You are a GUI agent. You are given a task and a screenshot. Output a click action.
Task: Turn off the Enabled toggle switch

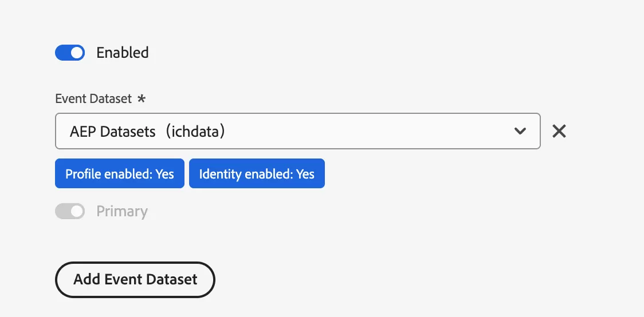(x=70, y=53)
